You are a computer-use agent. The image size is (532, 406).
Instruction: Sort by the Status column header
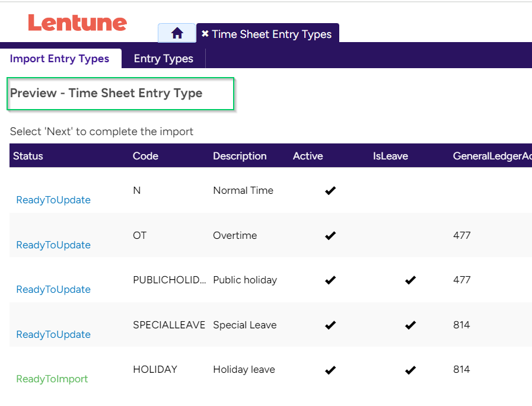(x=28, y=156)
